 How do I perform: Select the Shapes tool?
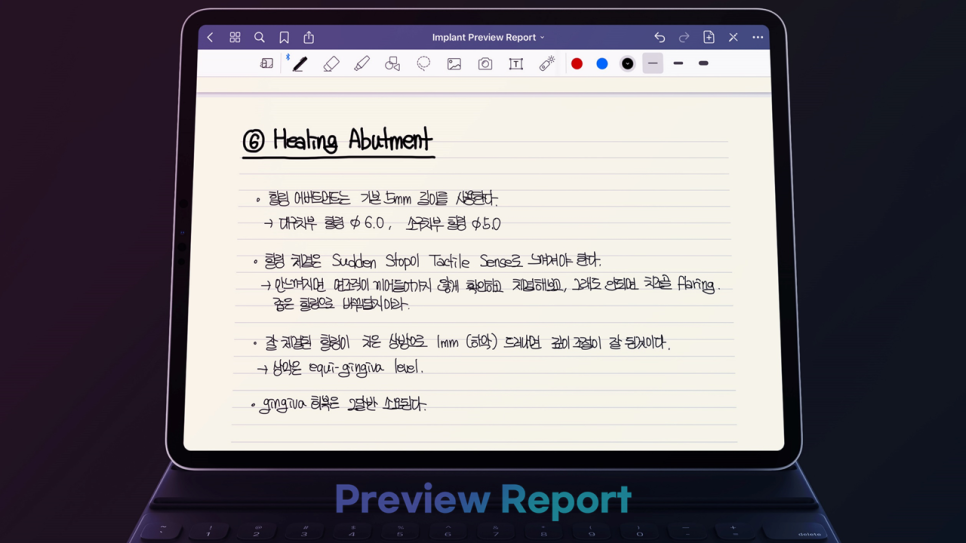[393, 64]
